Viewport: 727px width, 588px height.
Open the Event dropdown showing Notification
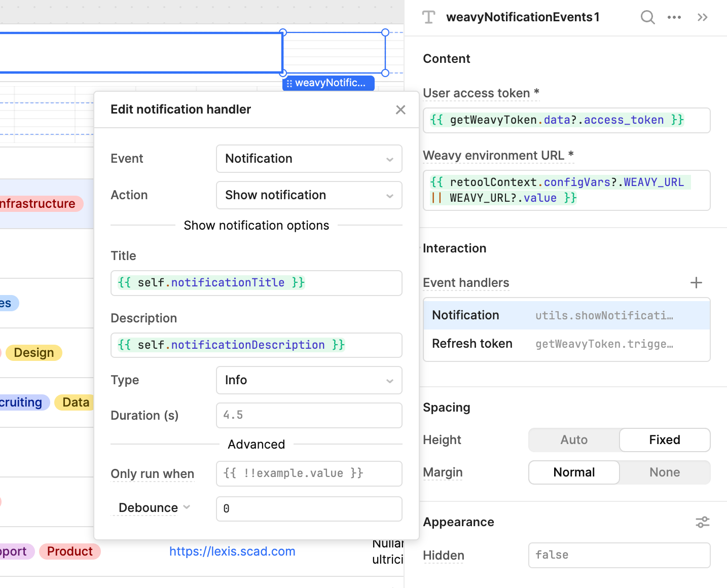click(309, 159)
